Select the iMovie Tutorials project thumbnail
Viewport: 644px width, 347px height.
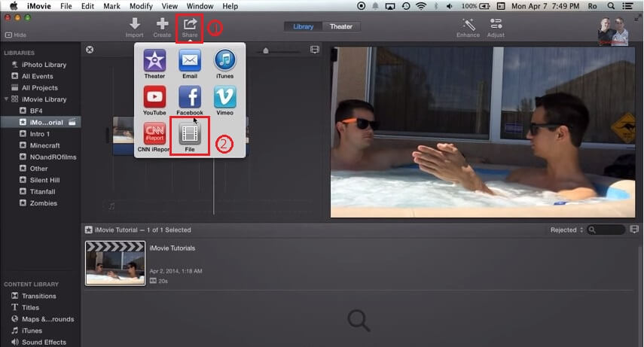pyautogui.click(x=115, y=263)
